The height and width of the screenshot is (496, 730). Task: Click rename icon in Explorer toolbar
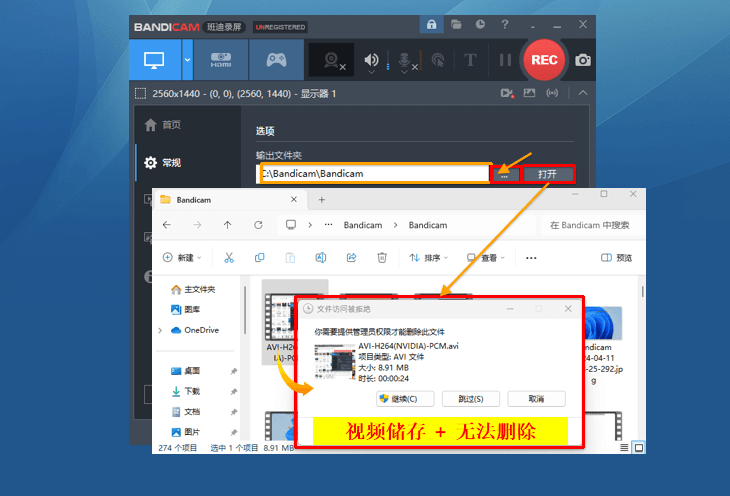pyautogui.click(x=321, y=258)
